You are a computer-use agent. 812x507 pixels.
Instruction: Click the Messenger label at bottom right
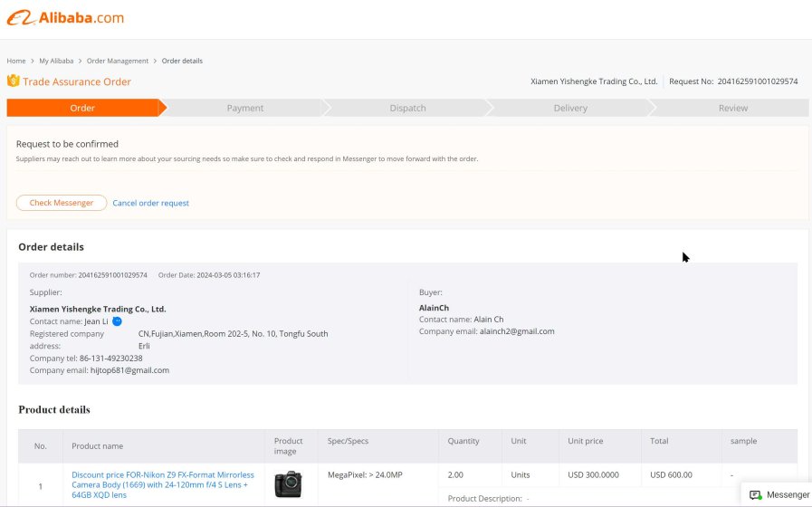(x=788, y=495)
